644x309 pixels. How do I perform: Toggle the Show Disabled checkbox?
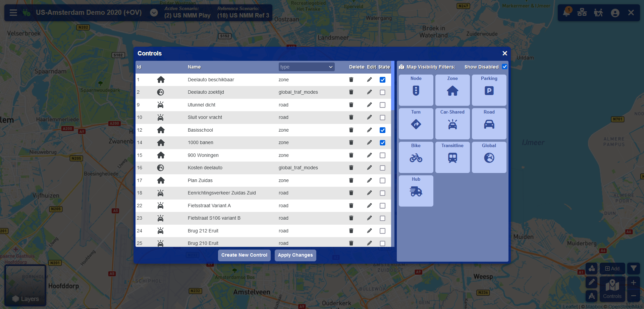(504, 67)
